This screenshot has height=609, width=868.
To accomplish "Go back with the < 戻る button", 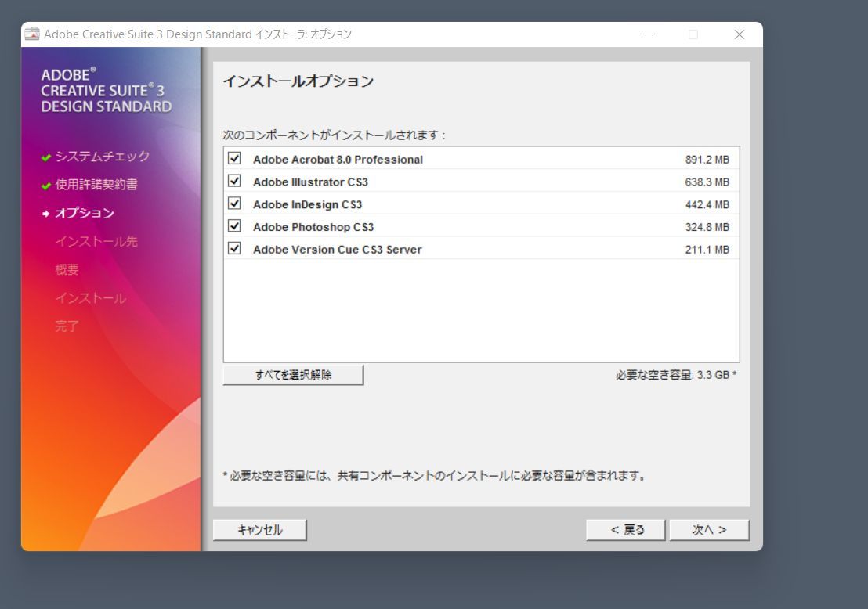I will pyautogui.click(x=625, y=530).
